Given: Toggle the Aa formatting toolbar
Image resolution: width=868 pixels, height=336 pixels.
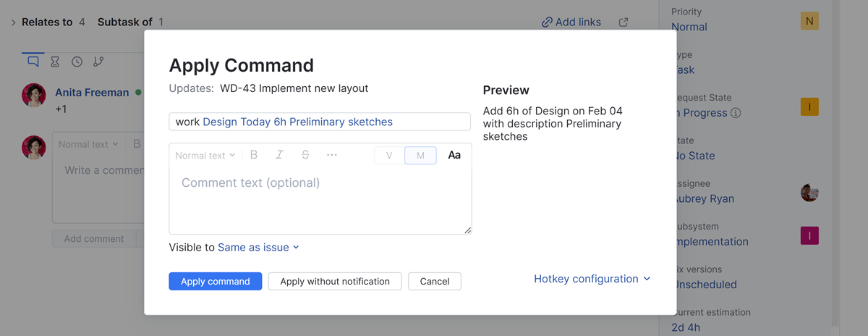Looking at the screenshot, I should (x=454, y=155).
